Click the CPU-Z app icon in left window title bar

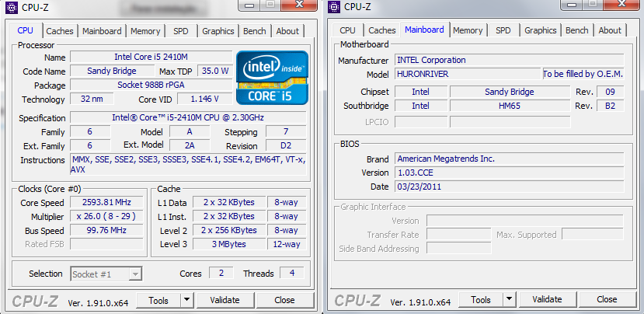(x=12, y=6)
